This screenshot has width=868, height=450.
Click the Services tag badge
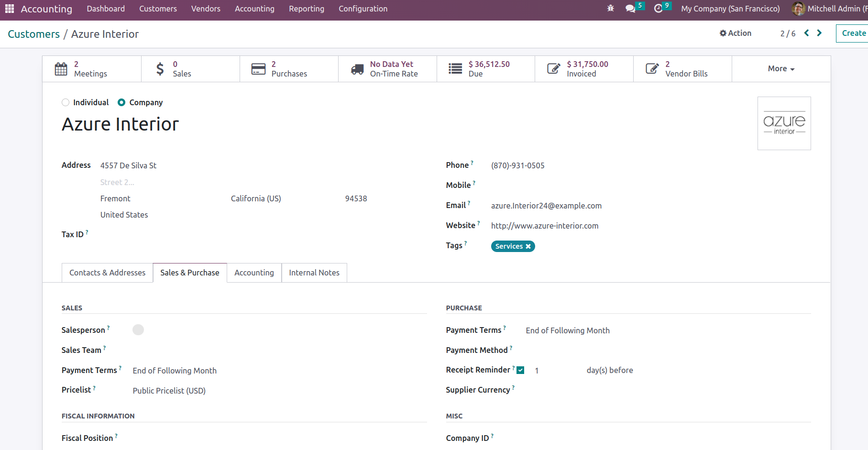[513, 246]
